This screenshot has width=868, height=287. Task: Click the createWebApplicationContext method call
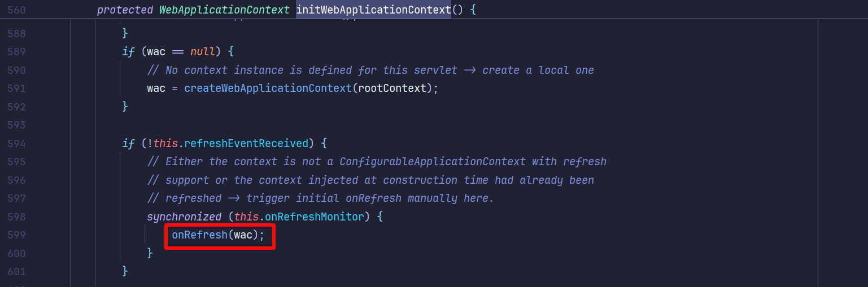click(268, 89)
